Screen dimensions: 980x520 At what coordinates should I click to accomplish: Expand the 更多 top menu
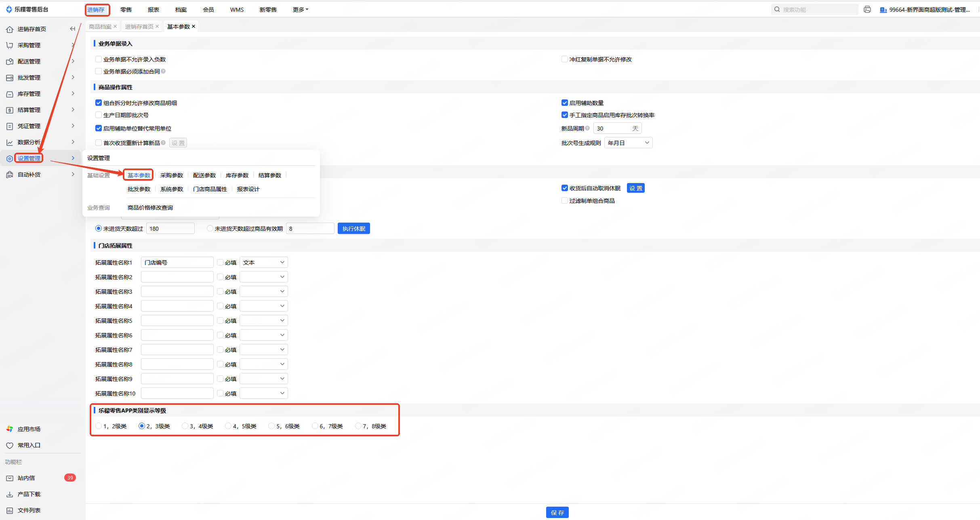point(300,9)
